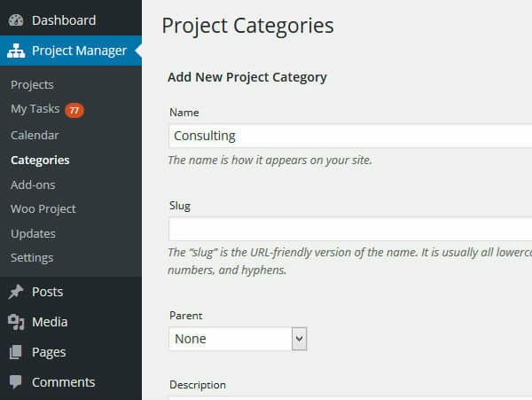Go to the Updates page
Image resolution: width=532 pixels, height=400 pixels.
(x=34, y=234)
